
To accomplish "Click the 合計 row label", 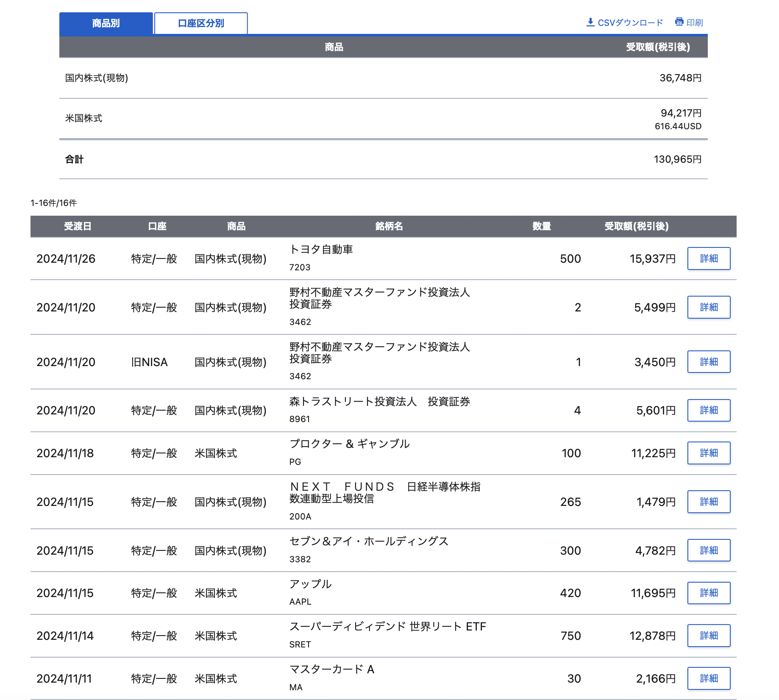I will tap(74, 159).
